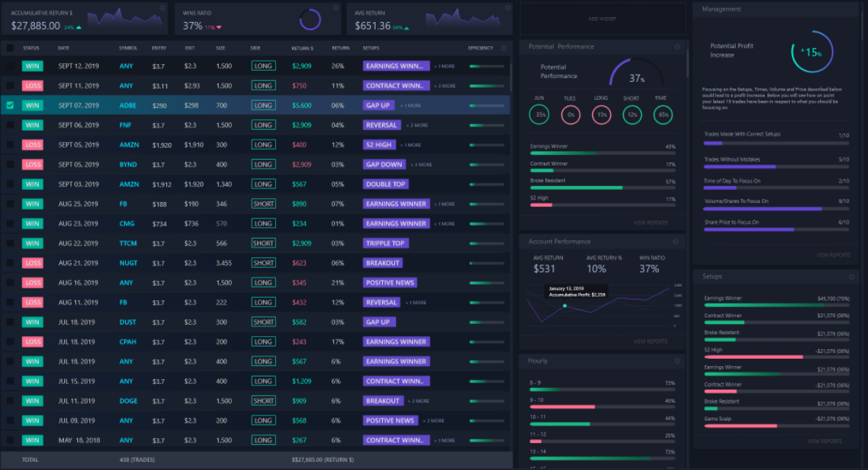Open settings gear on Wins Ratio widget
This screenshot has height=470, width=868.
[x=336, y=8]
